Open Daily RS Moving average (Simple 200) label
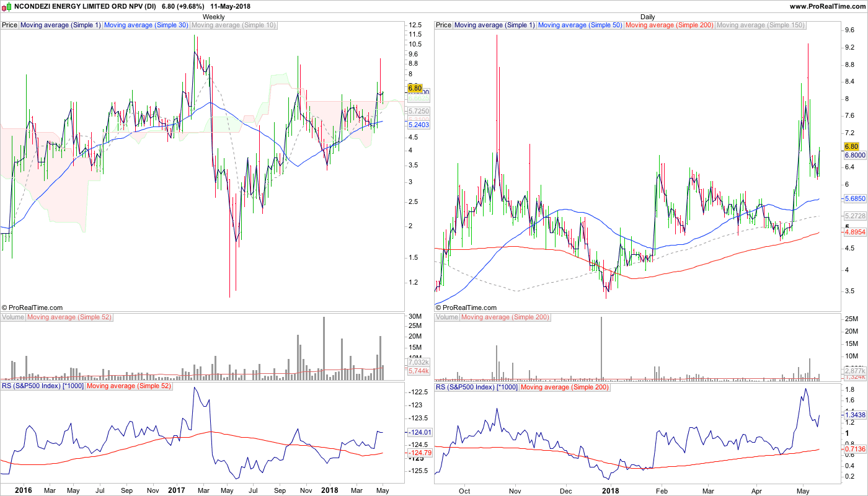 click(565, 387)
